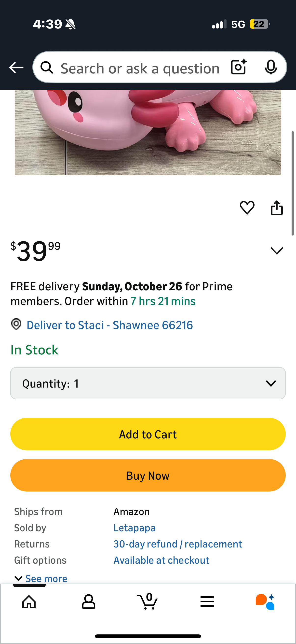The image size is (296, 644).
Task: Open the Quantity dropdown
Action: point(148,383)
